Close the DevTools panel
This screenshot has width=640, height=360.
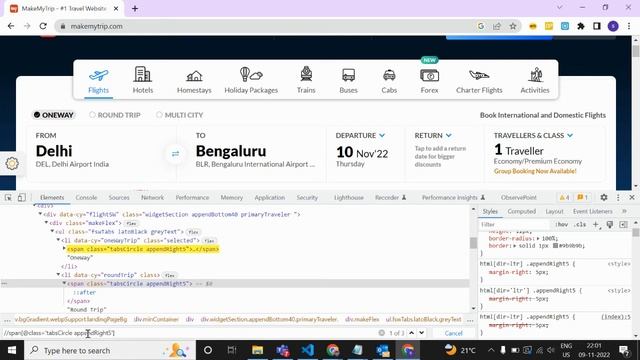(632, 197)
